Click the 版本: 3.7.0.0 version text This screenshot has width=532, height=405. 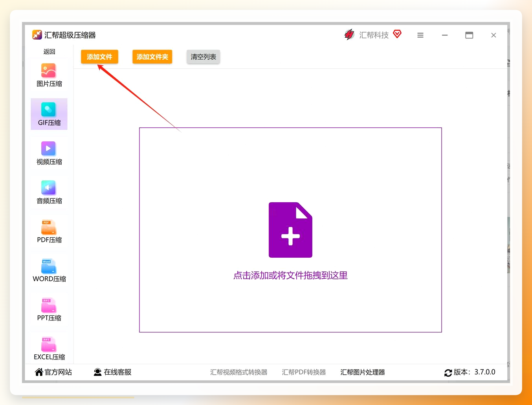click(x=475, y=372)
